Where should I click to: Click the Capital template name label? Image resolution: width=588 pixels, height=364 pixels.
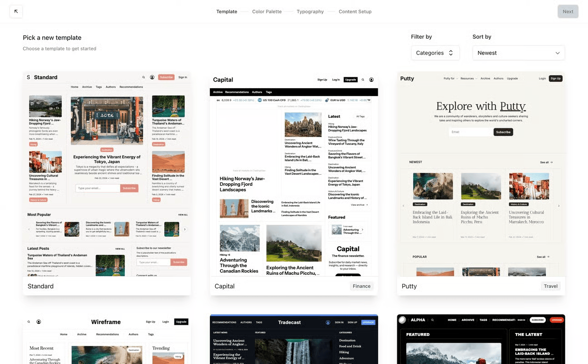[224, 286]
